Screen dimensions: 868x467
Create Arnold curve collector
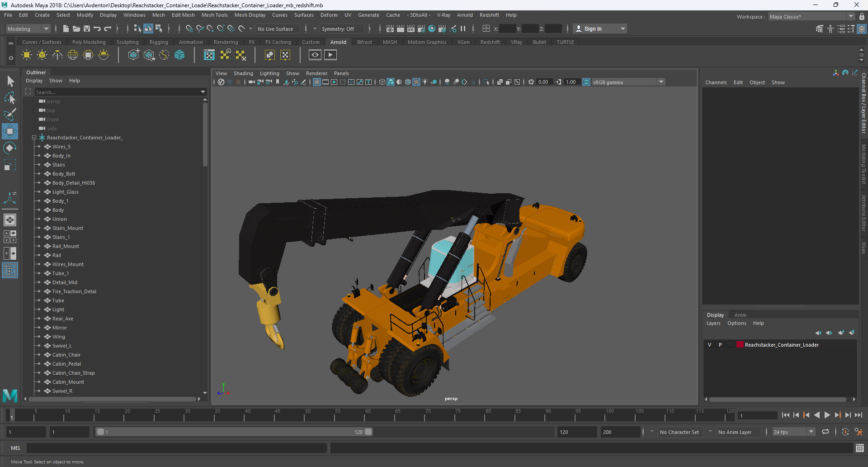click(x=164, y=55)
